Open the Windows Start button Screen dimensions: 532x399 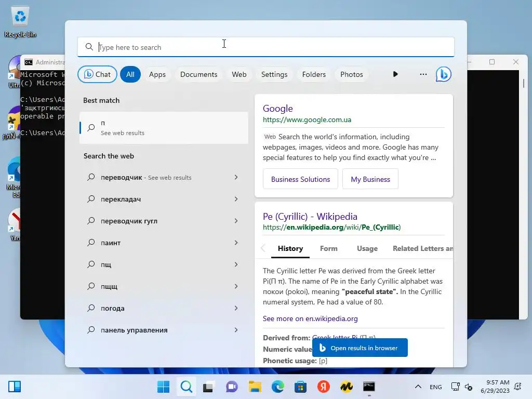(163, 387)
